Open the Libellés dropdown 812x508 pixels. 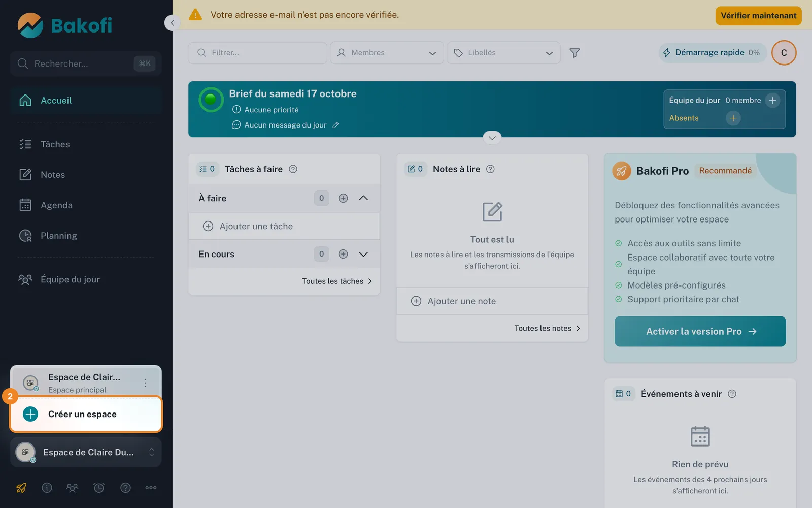pos(503,53)
